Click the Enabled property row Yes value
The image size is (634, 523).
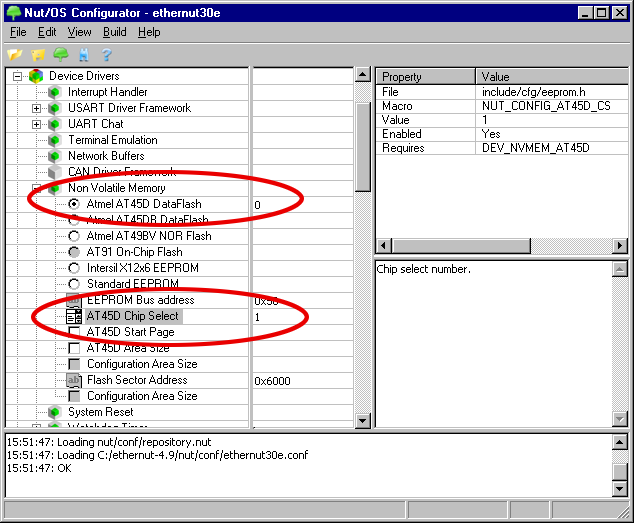click(491, 134)
